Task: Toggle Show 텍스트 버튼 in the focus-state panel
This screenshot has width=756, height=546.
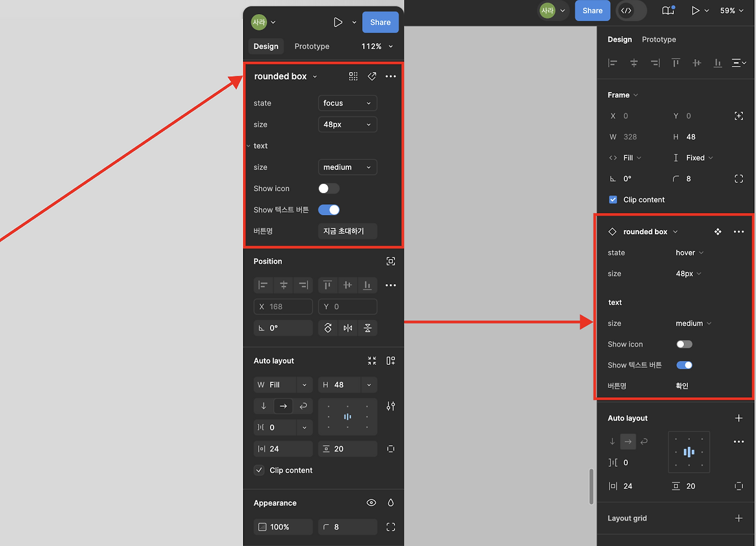Action: (x=329, y=210)
